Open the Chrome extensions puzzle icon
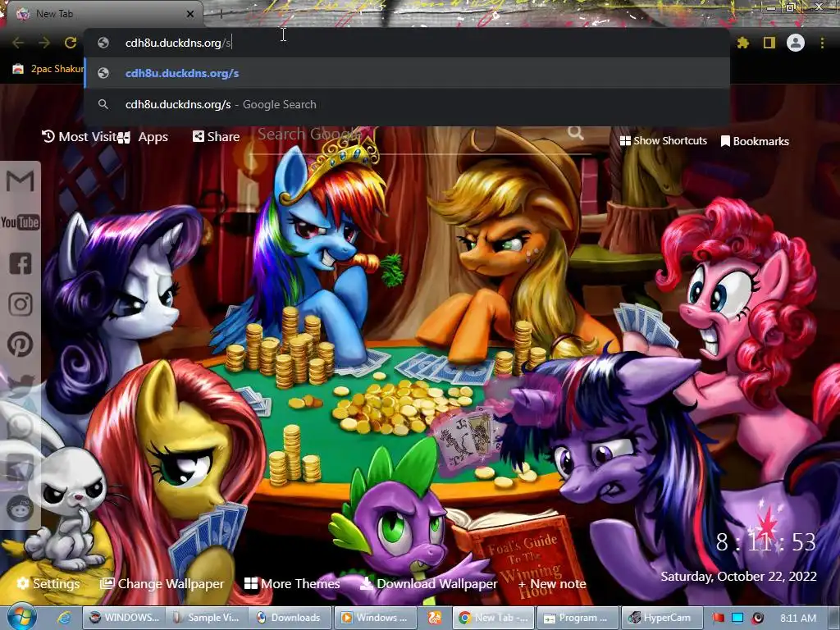The height and width of the screenshot is (630, 840). point(743,43)
